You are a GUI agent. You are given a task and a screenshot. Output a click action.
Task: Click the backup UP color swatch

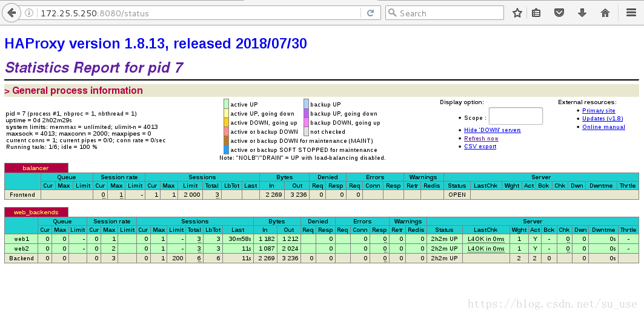306,104
